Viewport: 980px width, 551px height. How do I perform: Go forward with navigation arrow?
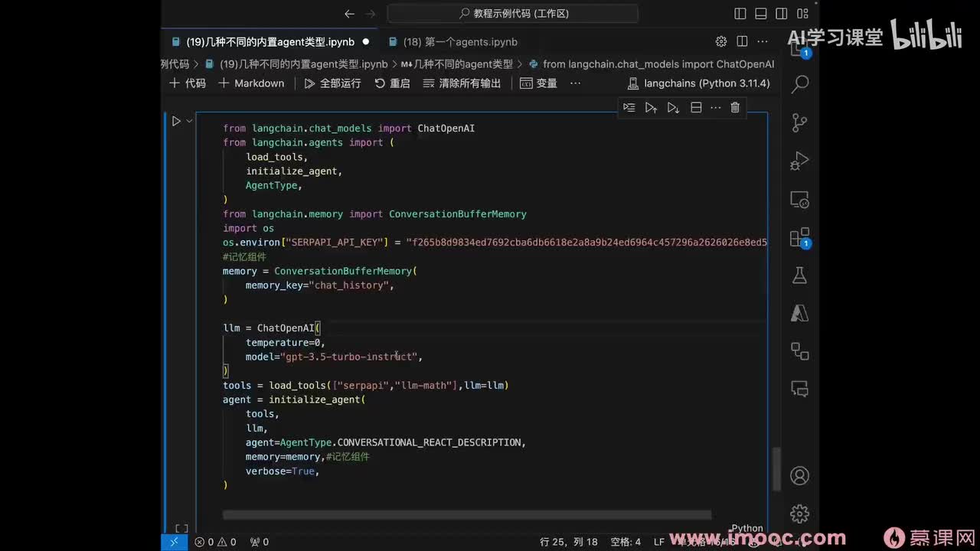371,14
